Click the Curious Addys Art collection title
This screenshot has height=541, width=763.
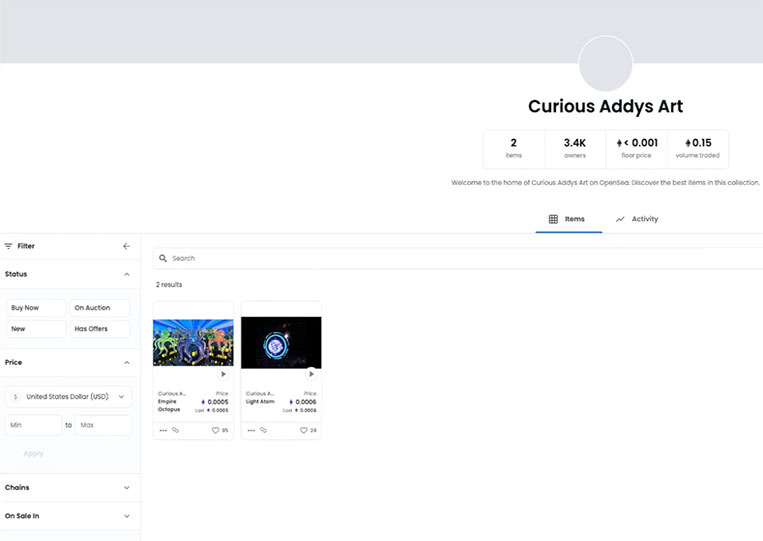point(605,106)
